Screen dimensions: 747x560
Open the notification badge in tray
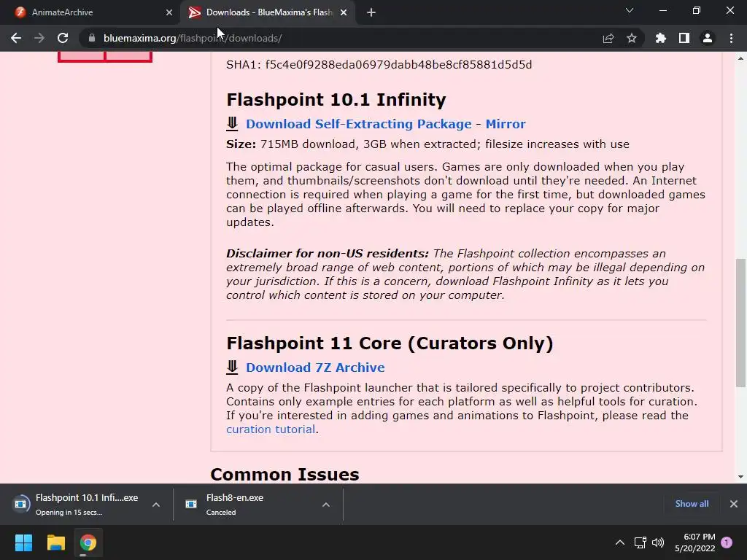coord(727,542)
